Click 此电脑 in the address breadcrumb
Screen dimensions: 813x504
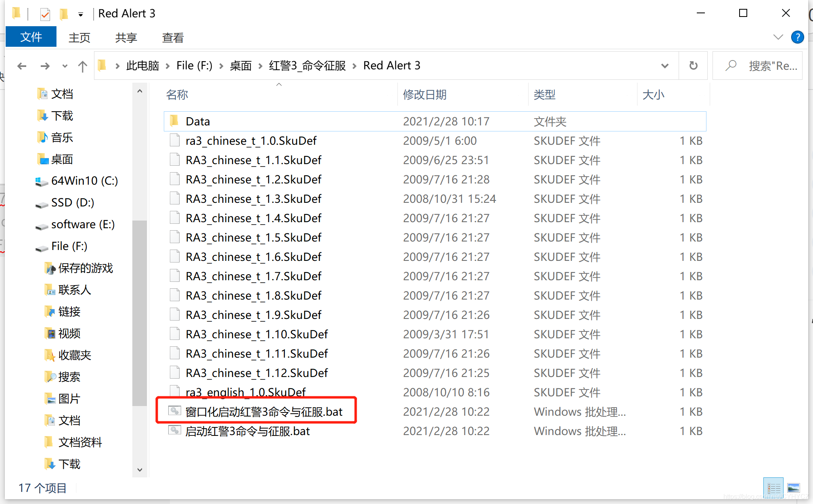point(142,65)
